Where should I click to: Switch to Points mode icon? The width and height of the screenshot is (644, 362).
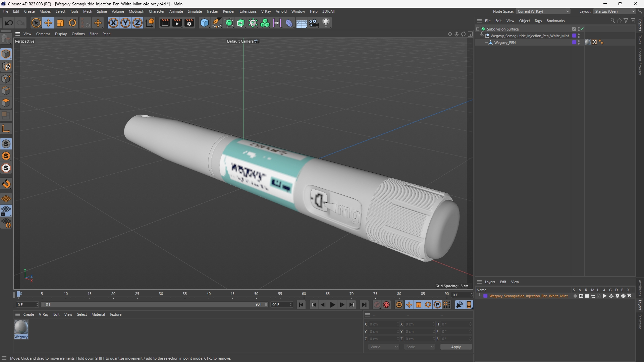[6, 79]
